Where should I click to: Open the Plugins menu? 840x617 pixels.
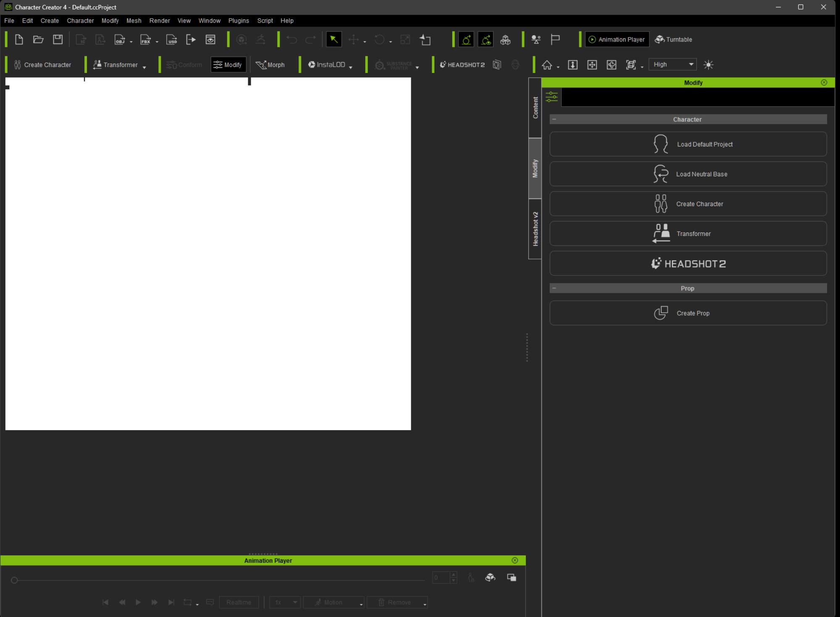pyautogui.click(x=239, y=21)
